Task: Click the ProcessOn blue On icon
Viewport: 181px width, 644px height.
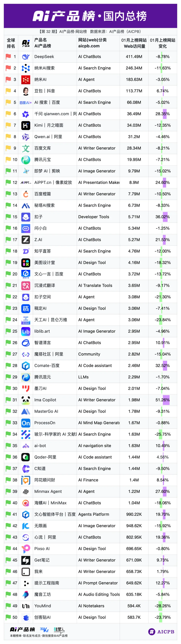Action: click(26, 423)
